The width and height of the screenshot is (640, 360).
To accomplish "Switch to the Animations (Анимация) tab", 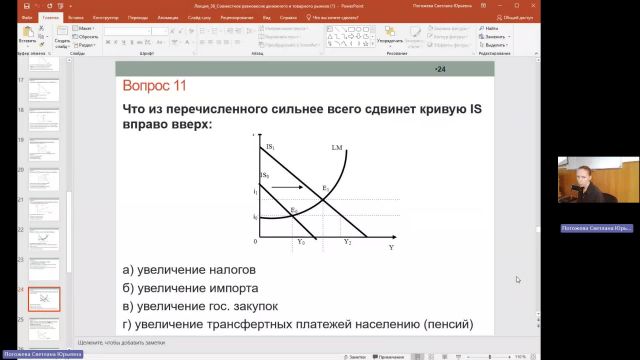I will pyautogui.click(x=168, y=18).
